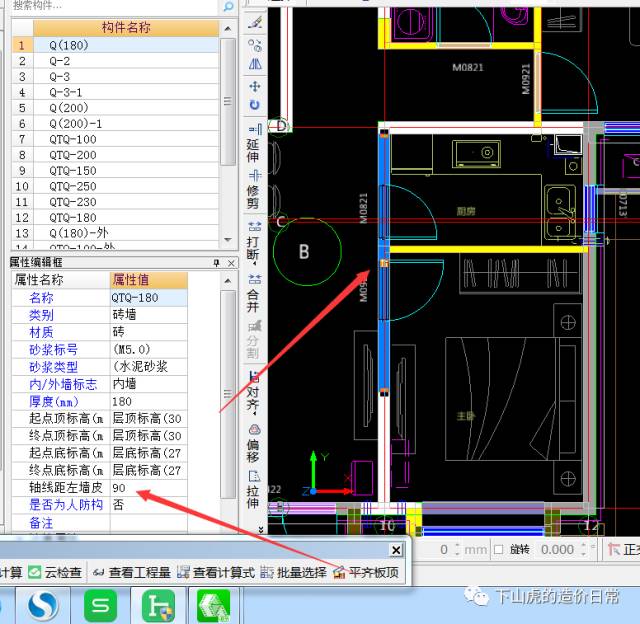Select the Merge (合并) tool
This screenshot has width=640, height=624.
pyautogui.click(x=254, y=291)
